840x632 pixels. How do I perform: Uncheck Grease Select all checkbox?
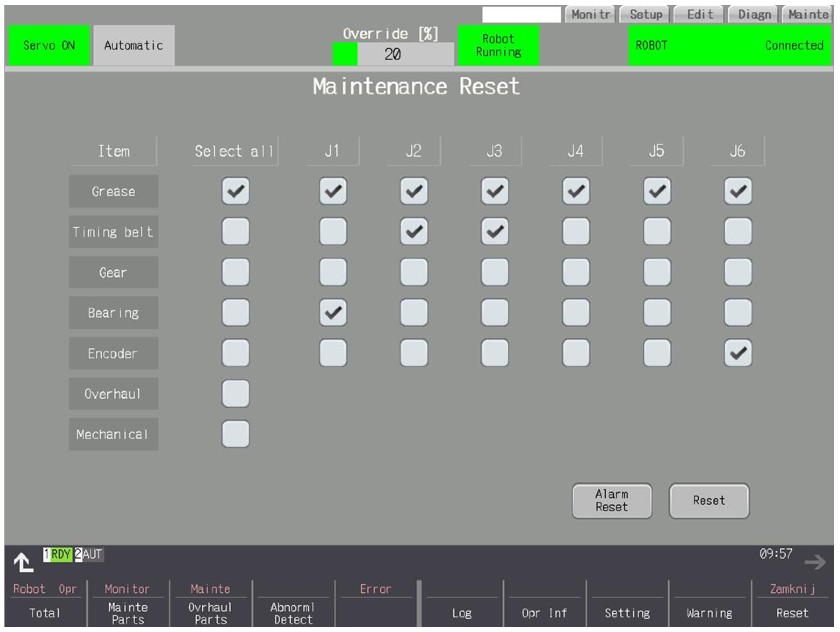pyautogui.click(x=235, y=191)
